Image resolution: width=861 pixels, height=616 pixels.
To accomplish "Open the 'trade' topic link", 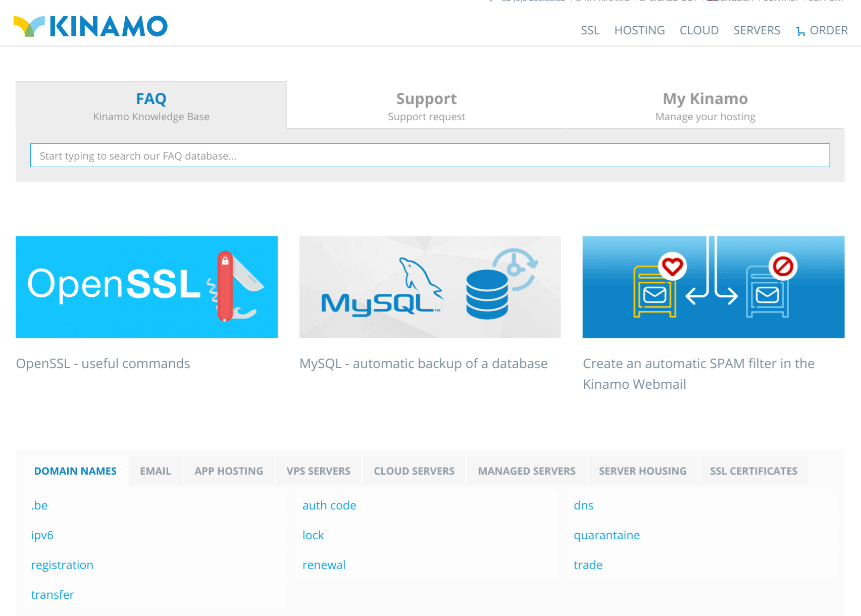I will coord(588,565).
